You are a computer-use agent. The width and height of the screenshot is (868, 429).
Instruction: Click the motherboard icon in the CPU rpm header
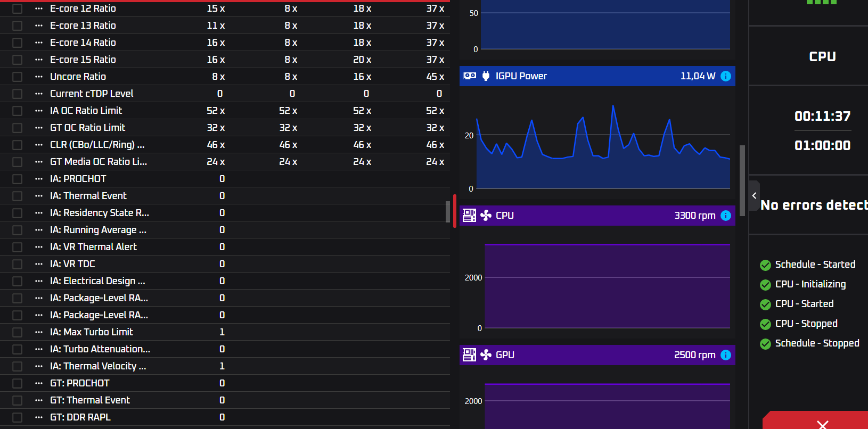469,216
